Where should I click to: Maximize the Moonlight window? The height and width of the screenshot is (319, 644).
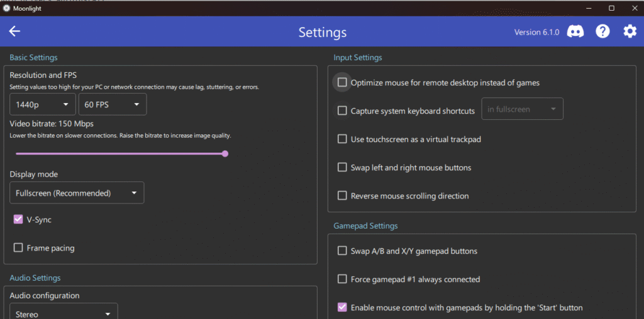point(611,8)
